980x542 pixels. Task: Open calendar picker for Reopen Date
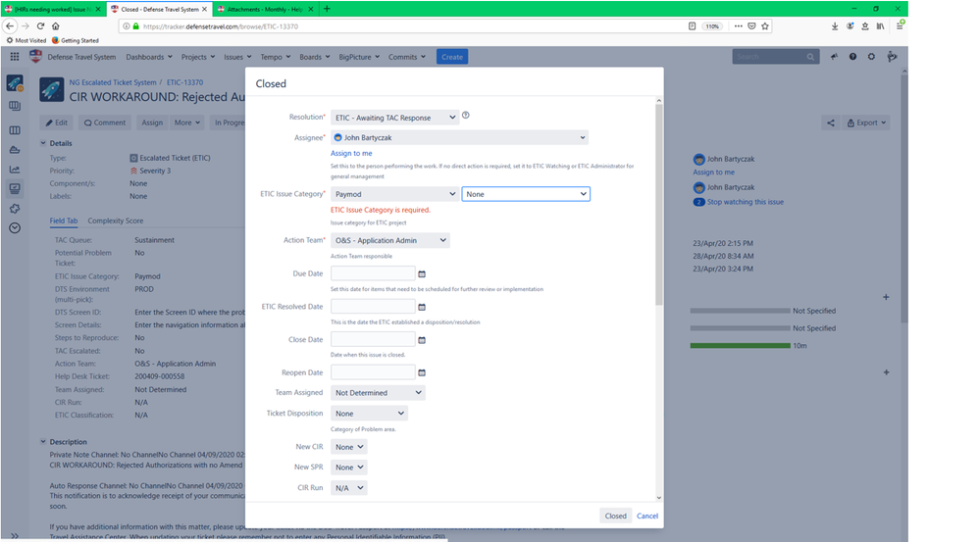click(x=422, y=372)
